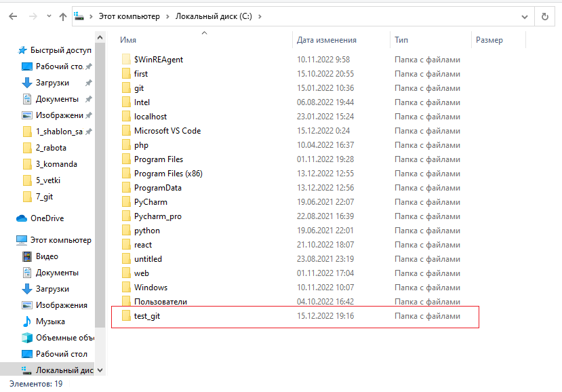
Task: Select the localhost folder icon
Action: pyautogui.click(x=126, y=117)
